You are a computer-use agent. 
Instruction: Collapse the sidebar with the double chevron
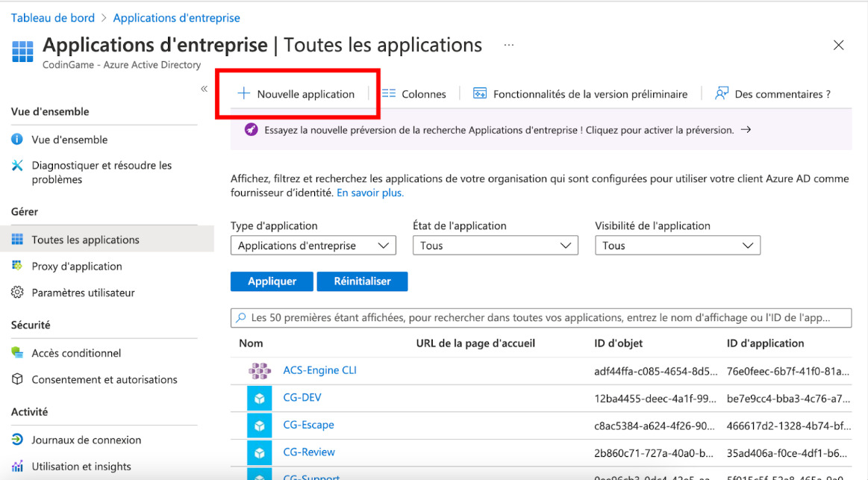tap(204, 88)
